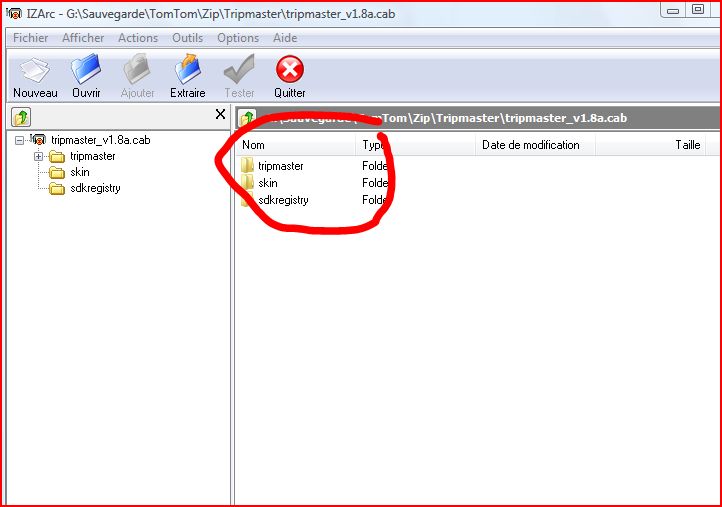Select sdkregistry label in tree
Screen dimensions: 722x507
[95, 188]
